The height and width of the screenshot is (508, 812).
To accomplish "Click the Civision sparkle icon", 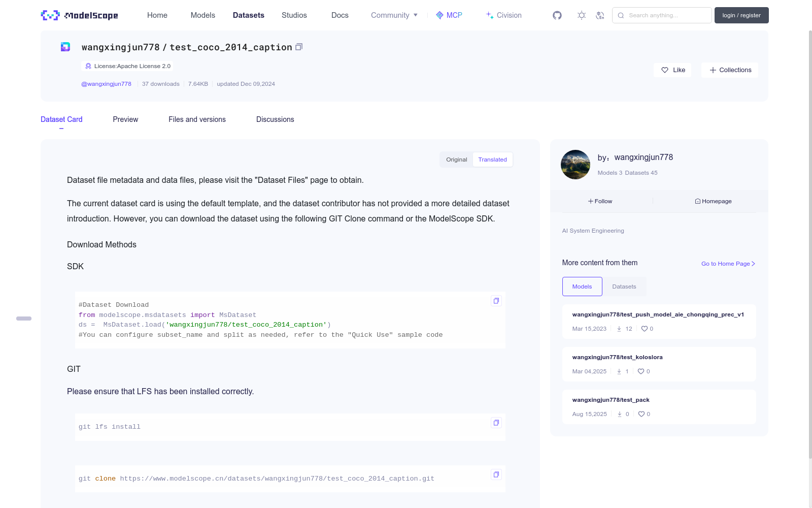I will pyautogui.click(x=490, y=15).
